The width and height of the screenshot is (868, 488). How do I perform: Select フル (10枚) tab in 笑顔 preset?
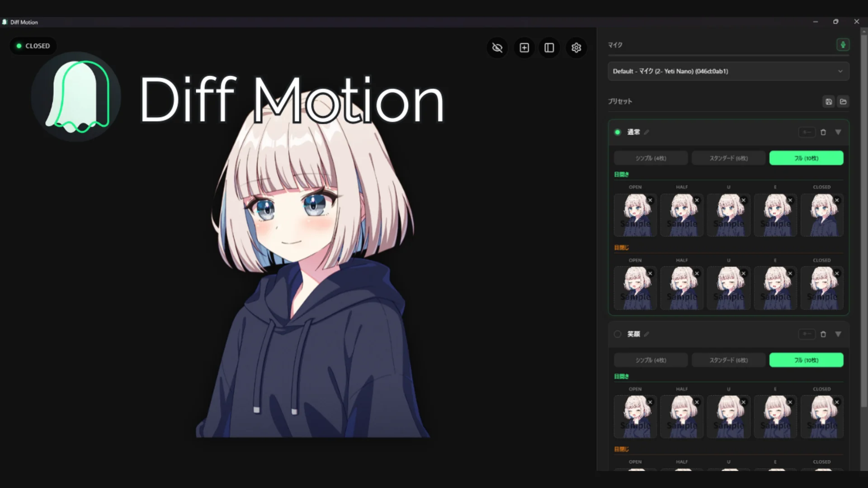point(806,360)
